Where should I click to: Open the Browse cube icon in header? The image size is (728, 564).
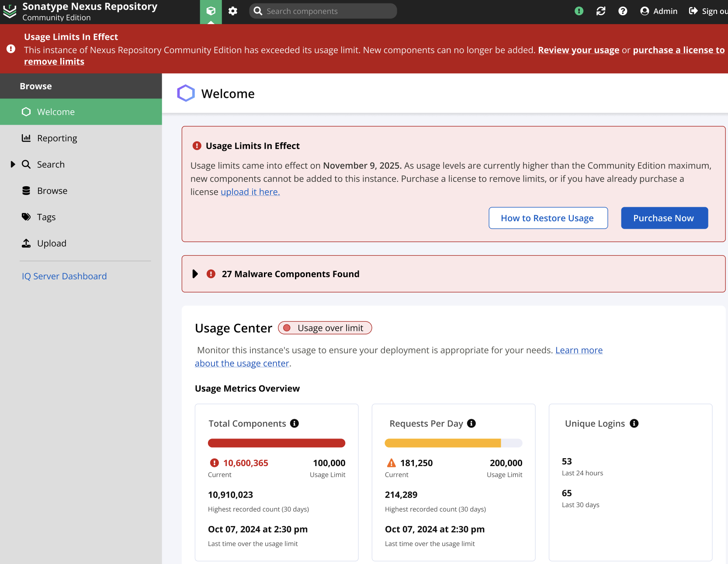211,11
